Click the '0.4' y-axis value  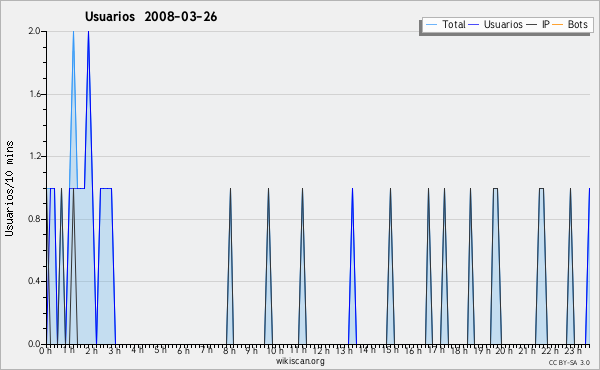tap(34, 281)
